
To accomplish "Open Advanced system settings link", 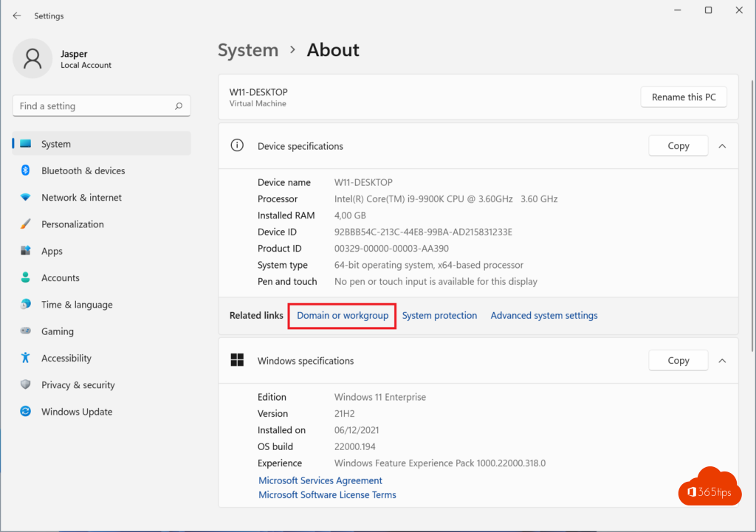I will [544, 316].
